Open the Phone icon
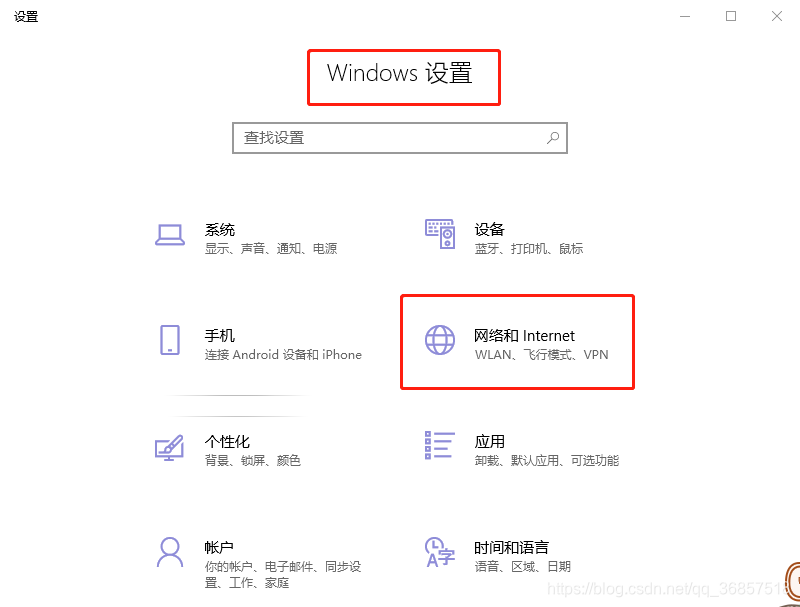Screen dimensions: 800x607 click(170, 340)
